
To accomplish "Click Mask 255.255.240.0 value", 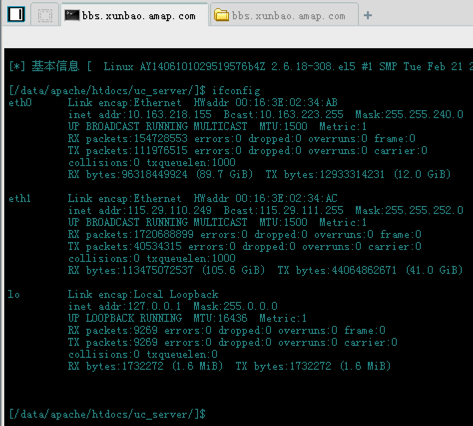I will (424, 114).
